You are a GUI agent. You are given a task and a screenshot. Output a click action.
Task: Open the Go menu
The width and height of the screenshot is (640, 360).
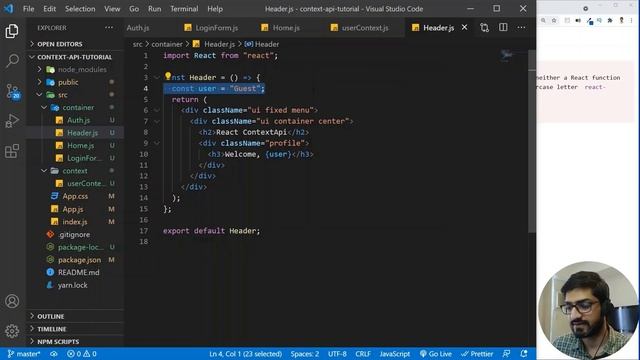coord(134,9)
